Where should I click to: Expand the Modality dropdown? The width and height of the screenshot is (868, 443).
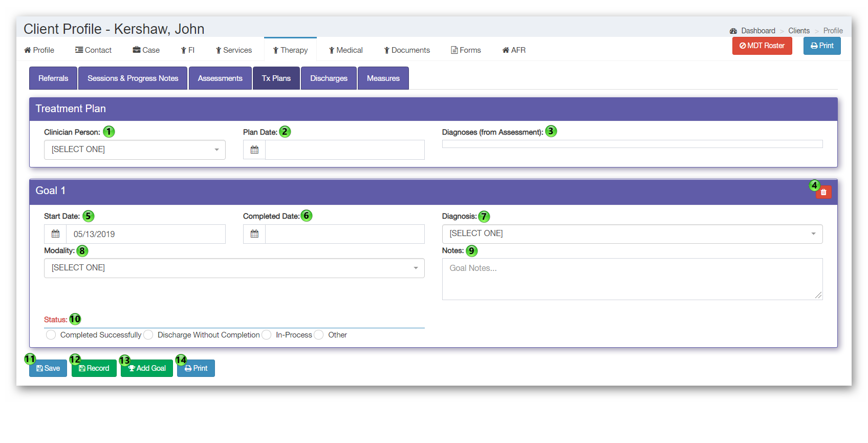tap(234, 268)
